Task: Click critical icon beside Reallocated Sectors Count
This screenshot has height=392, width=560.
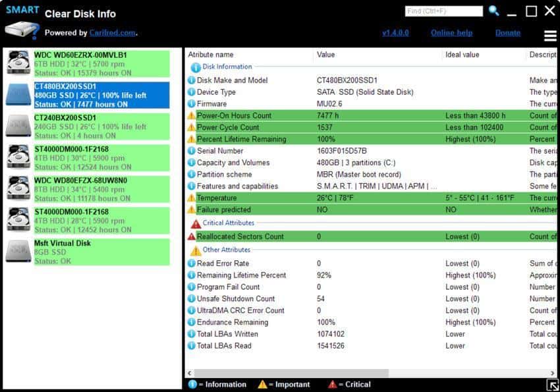Action: tap(192, 237)
